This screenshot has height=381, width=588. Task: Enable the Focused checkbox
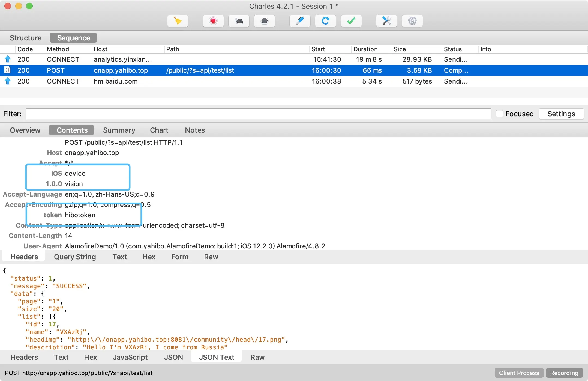[499, 114]
